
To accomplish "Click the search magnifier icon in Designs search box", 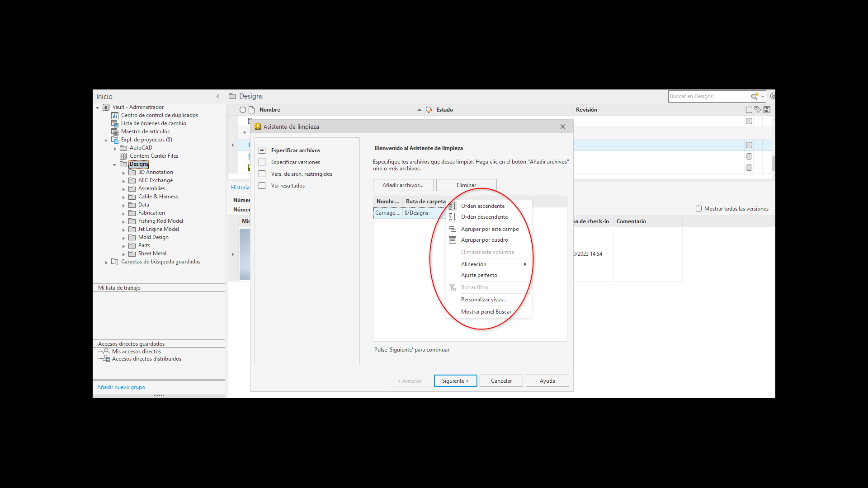I will [x=754, y=96].
